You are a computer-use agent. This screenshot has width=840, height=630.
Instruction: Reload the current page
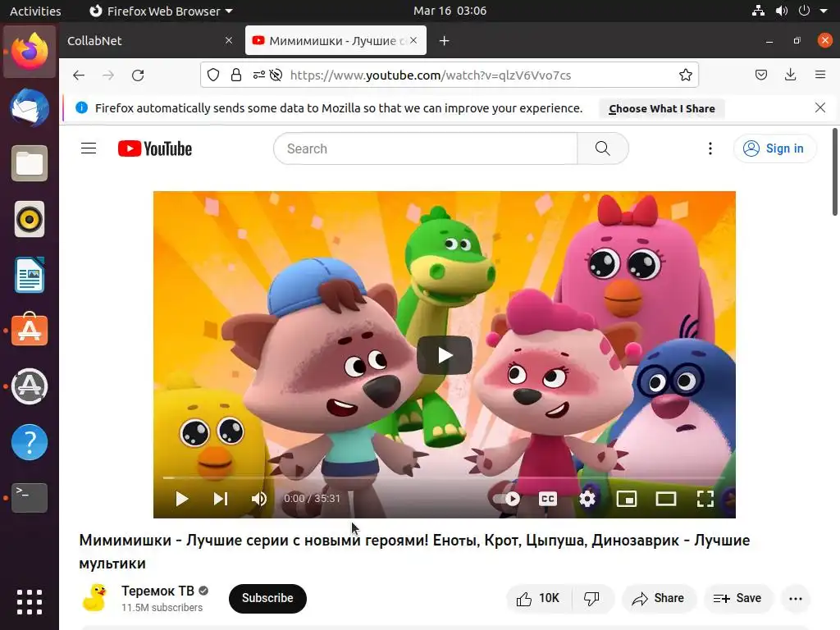point(138,75)
